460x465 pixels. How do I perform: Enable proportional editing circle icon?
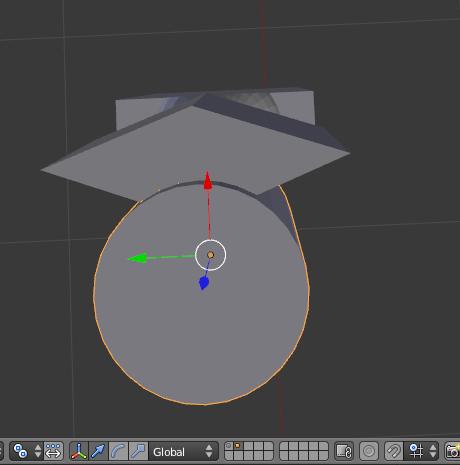point(369,451)
